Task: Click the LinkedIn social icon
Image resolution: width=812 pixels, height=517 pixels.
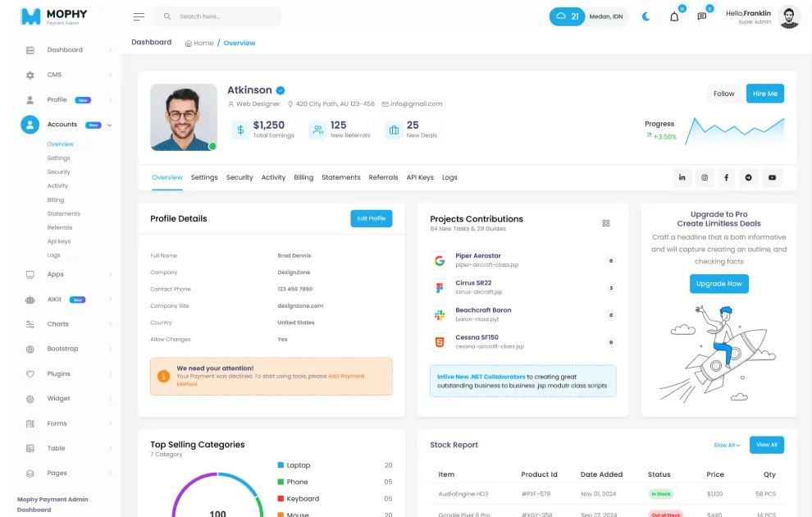Action: [x=682, y=178]
